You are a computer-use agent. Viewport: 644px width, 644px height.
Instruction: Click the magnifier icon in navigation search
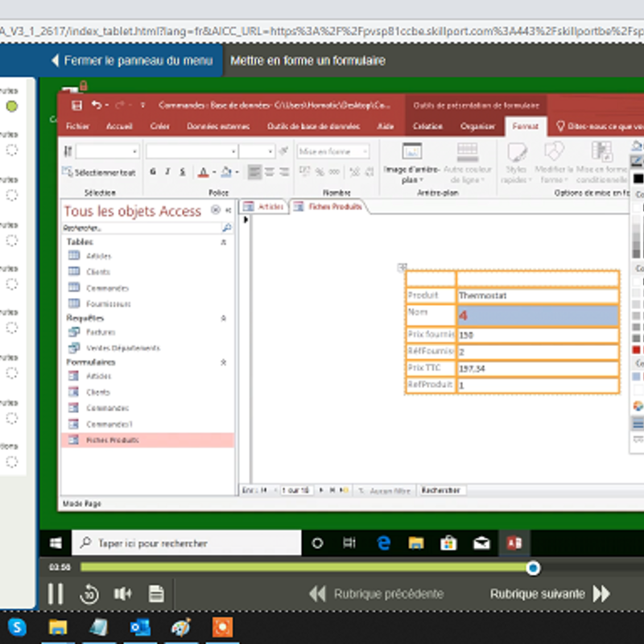coord(227,228)
